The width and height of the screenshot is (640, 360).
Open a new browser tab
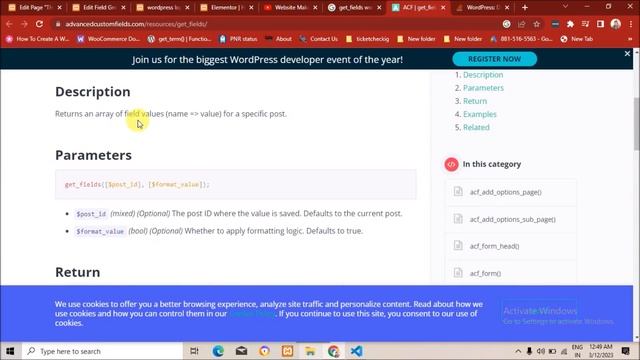tap(524, 7)
